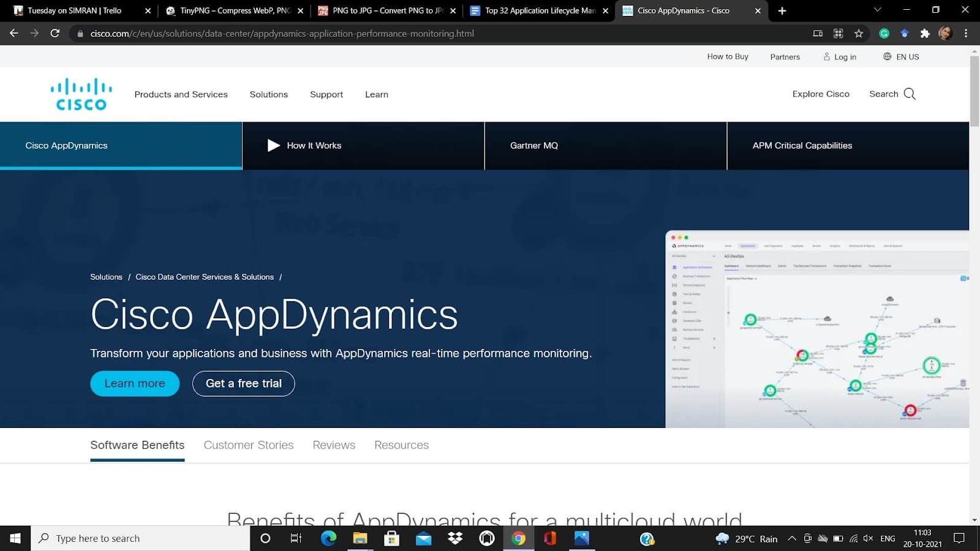Screen dimensions: 980x551
Task: Click Partners link
Action: point(785,57)
